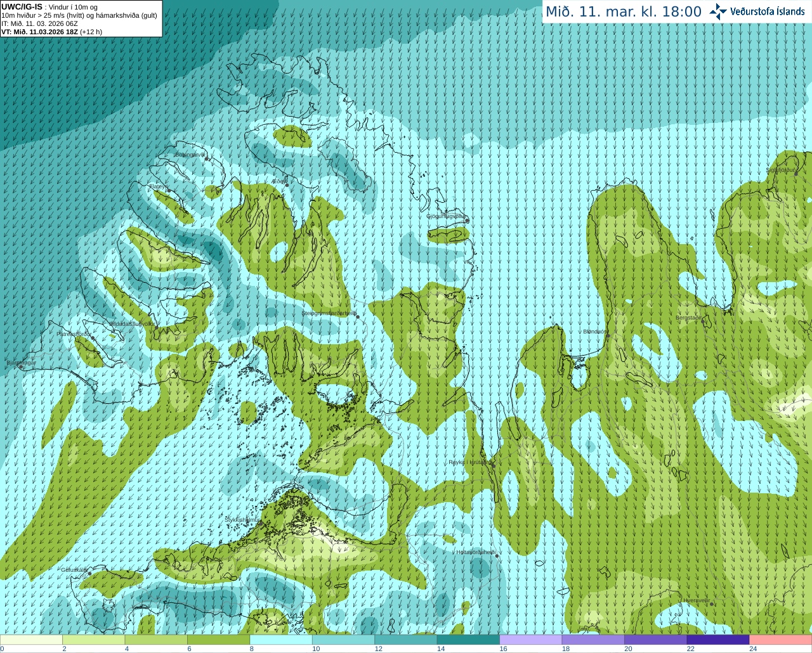Image resolution: width=812 pixels, height=653 pixels.
Task: Click the Gufuskálar station label
Action: coord(74,570)
